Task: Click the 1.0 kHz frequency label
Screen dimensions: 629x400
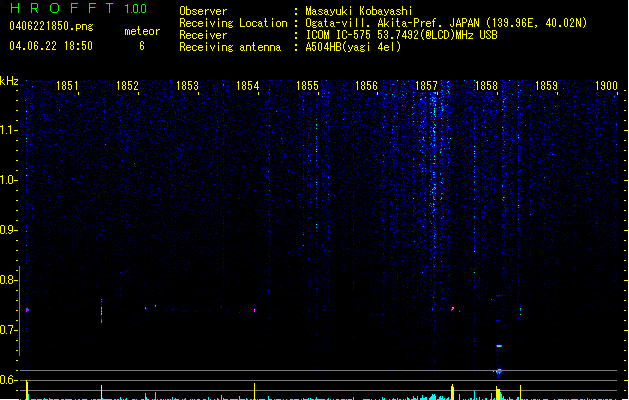Action: coord(8,180)
